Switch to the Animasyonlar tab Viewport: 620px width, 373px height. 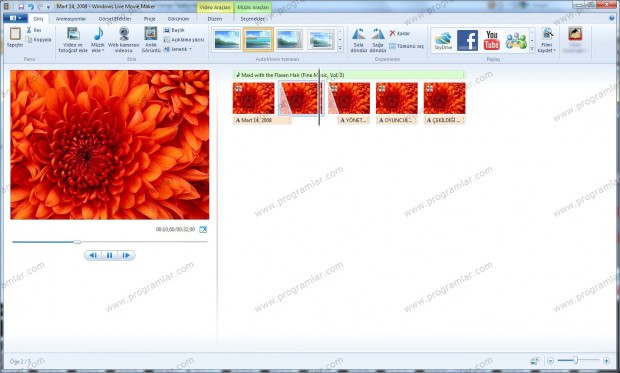coord(71,19)
